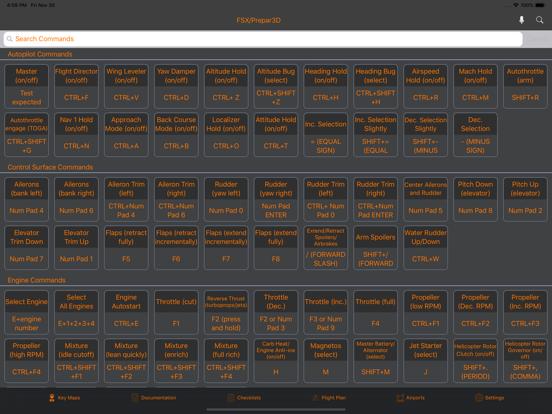The image size is (552, 414).
Task: Tap Magnetos (select) M card
Action: point(326,361)
